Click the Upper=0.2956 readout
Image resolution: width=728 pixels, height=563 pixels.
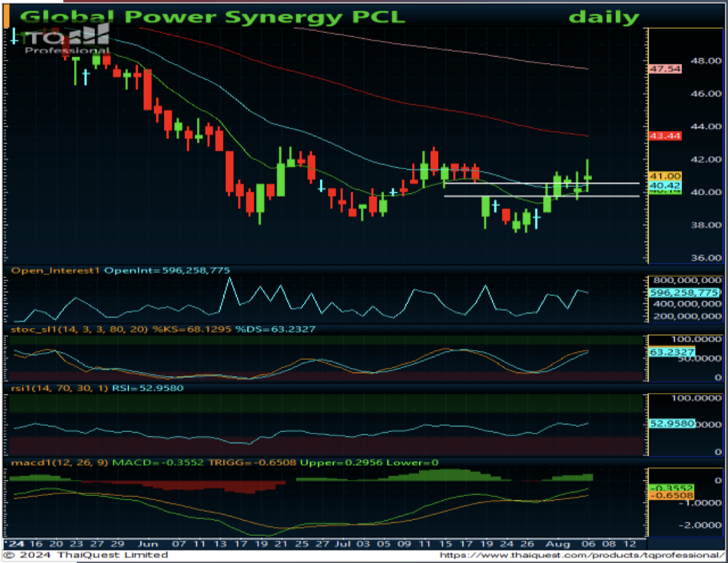click(341, 463)
